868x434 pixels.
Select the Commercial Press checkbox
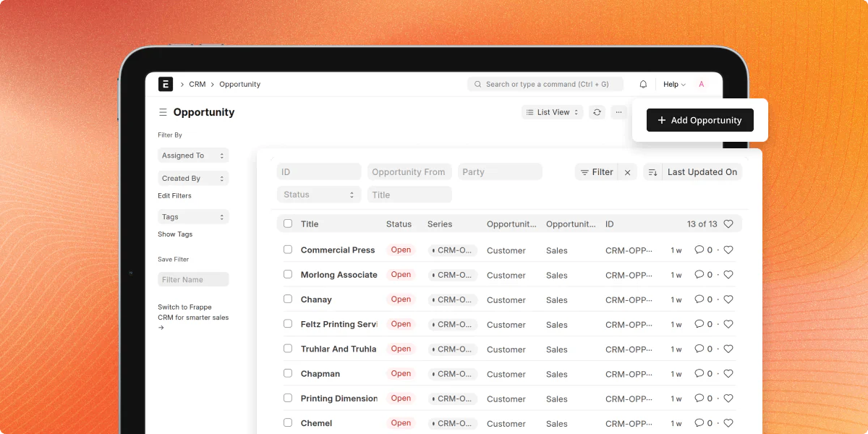point(288,250)
